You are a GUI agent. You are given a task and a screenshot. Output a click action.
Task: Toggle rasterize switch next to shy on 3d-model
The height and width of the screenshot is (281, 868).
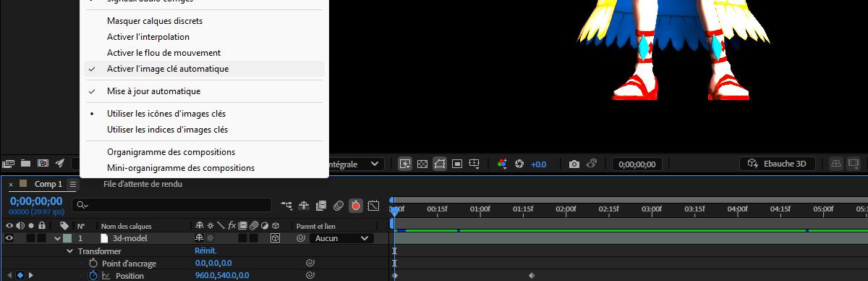point(210,238)
